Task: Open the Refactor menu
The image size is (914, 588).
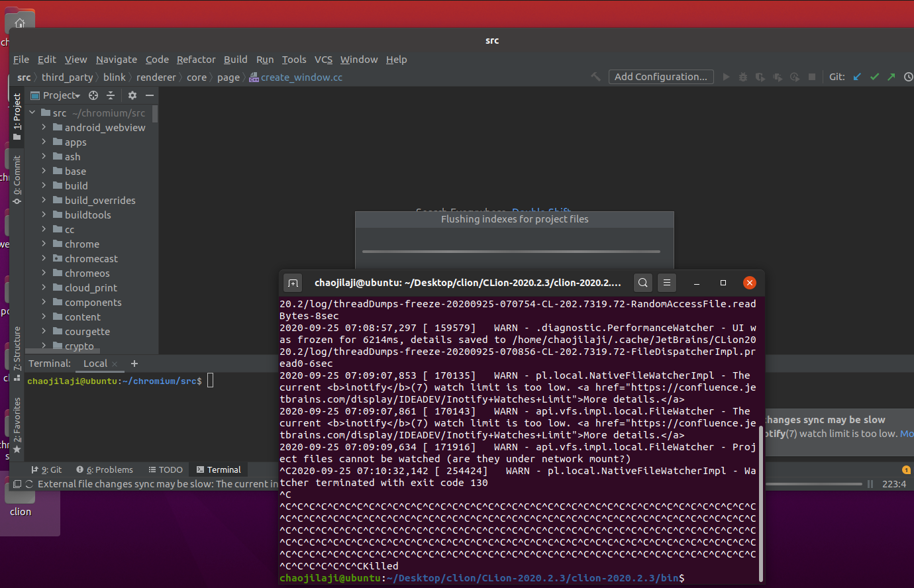Action: pyautogui.click(x=196, y=60)
